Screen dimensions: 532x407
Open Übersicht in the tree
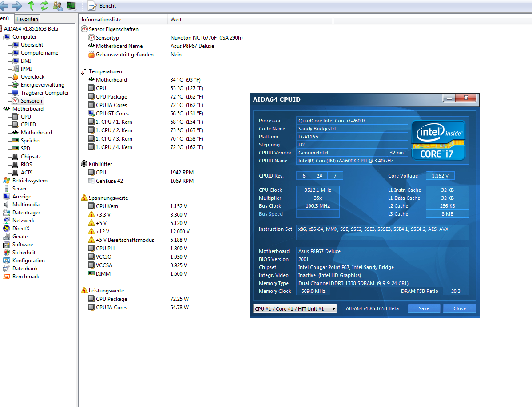pos(32,45)
